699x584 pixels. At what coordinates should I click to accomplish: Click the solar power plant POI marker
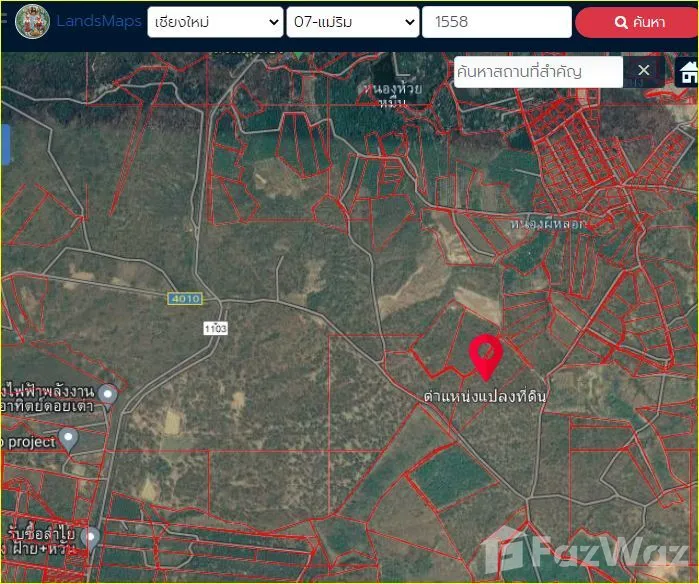pos(107,394)
